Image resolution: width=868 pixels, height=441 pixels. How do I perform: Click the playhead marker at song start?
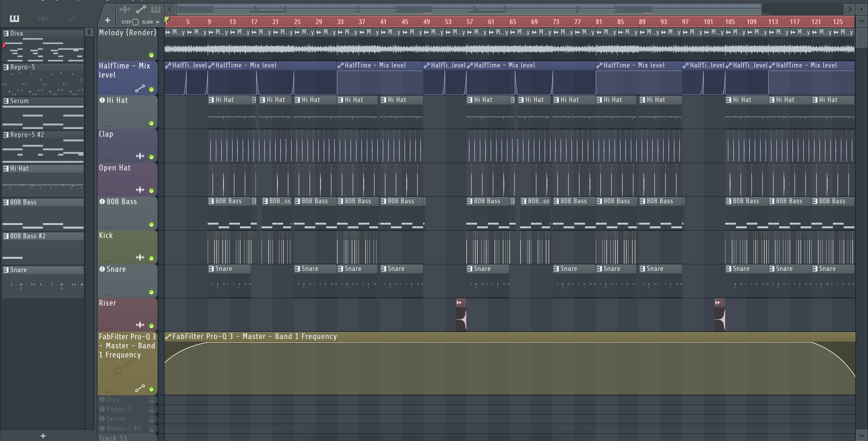(167, 20)
